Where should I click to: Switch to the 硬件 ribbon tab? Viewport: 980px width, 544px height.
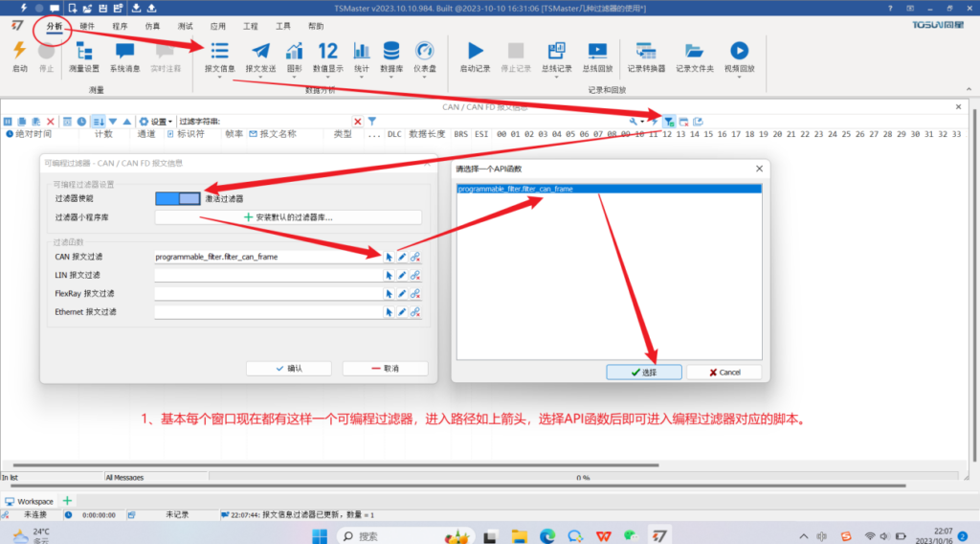point(87,27)
